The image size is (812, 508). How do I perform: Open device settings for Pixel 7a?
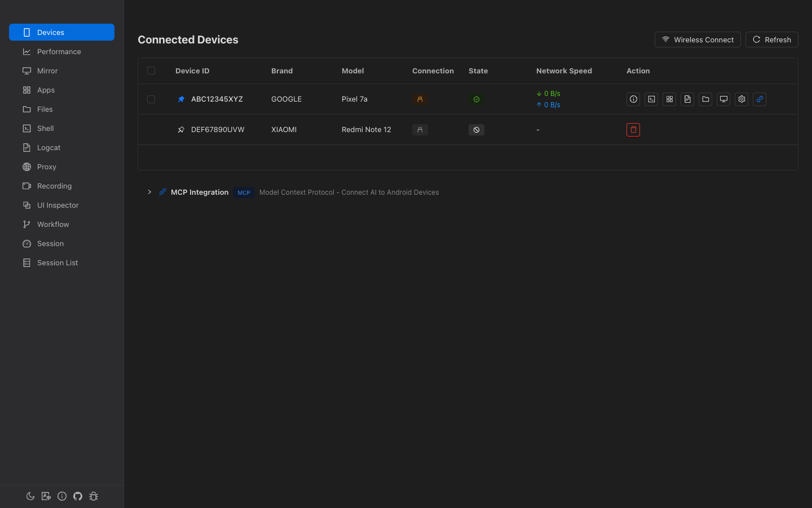click(x=742, y=99)
